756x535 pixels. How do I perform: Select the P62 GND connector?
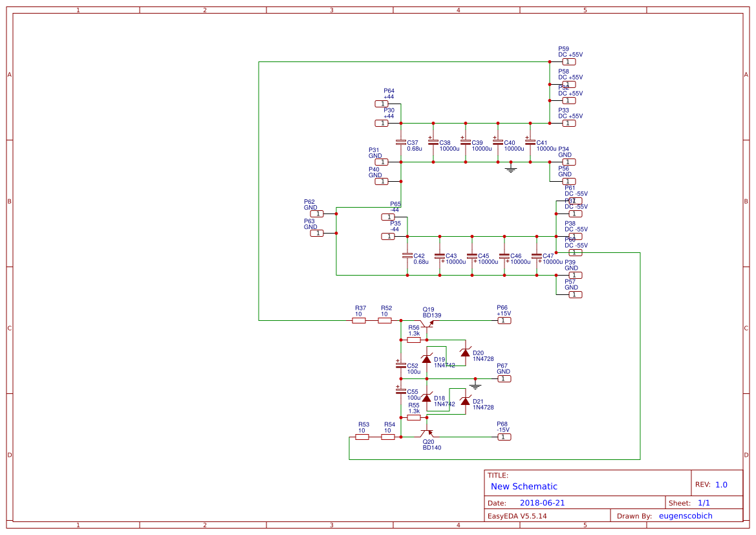316,213
